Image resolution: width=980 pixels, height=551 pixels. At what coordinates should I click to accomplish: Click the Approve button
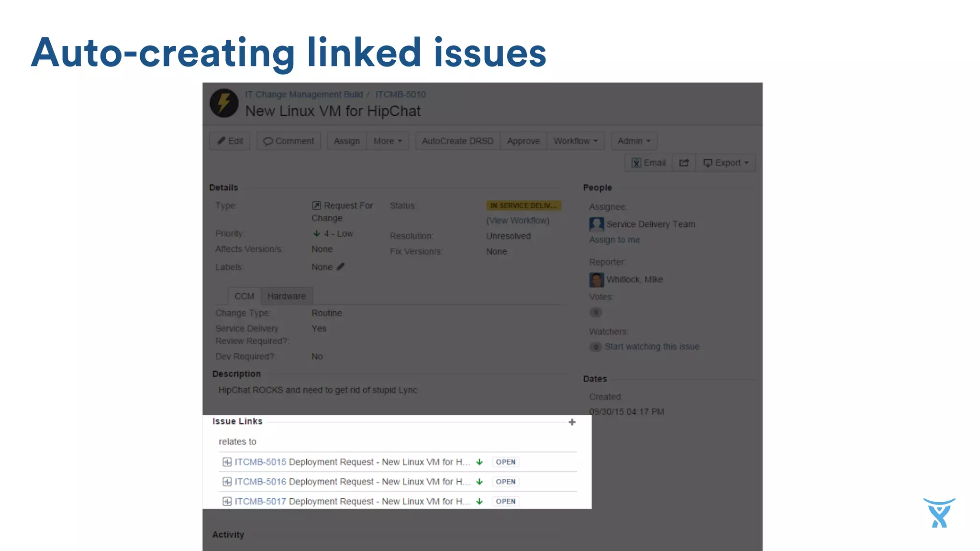click(523, 141)
